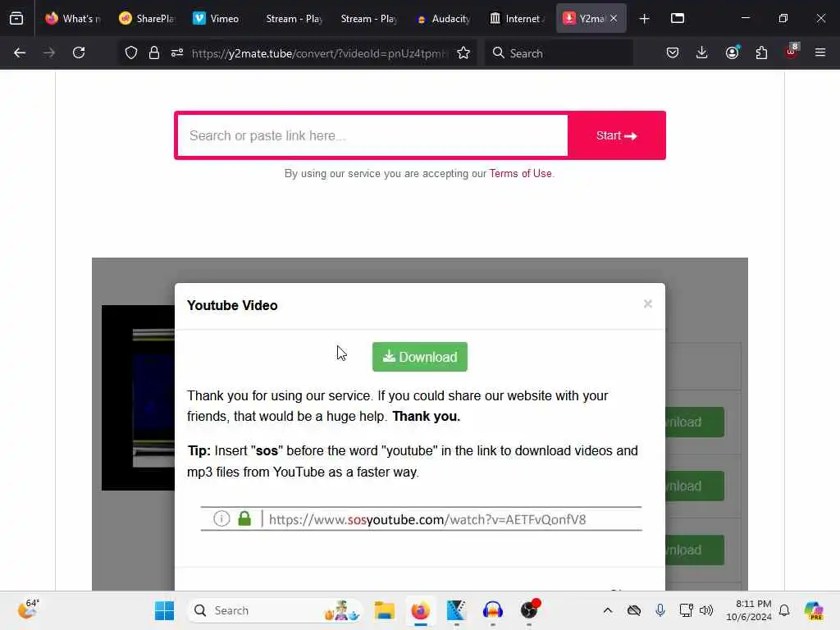View site security padlock info
The width and height of the screenshot is (840, 630).
point(154,52)
